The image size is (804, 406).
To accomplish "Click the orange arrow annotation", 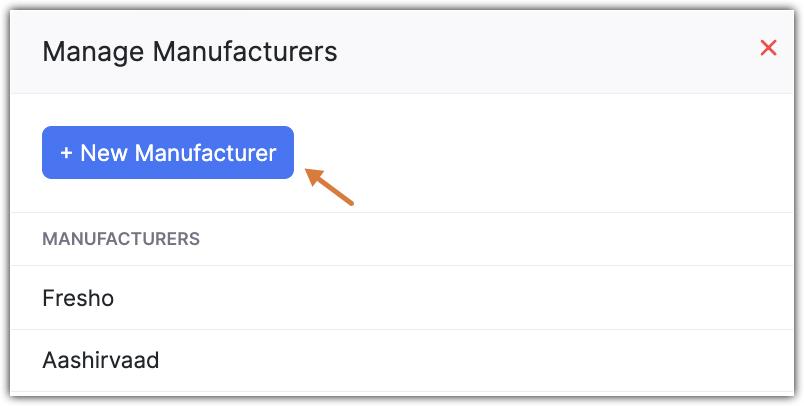I will pyautogui.click(x=329, y=186).
